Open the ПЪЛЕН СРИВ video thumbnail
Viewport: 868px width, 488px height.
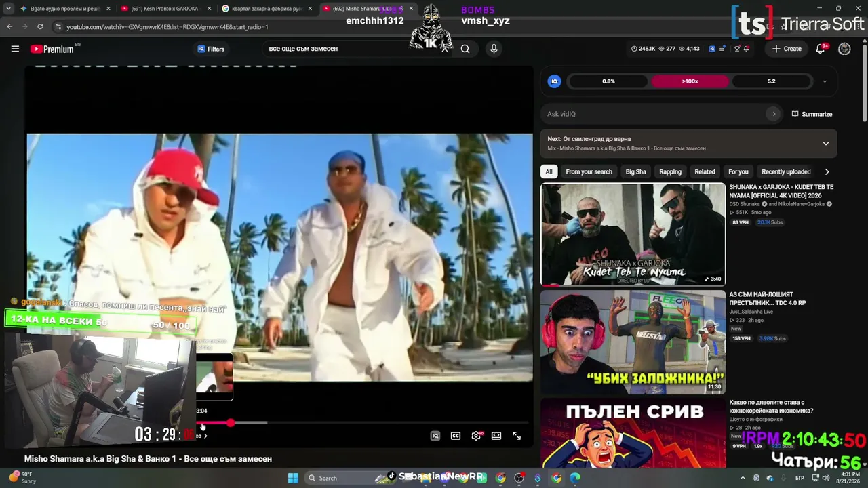633,433
